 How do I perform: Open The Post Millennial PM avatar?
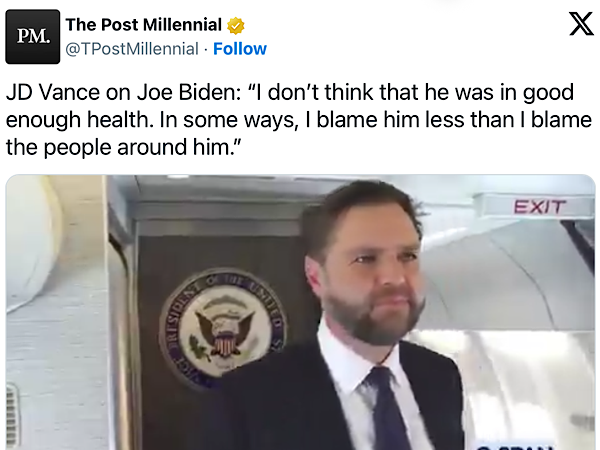(32, 37)
